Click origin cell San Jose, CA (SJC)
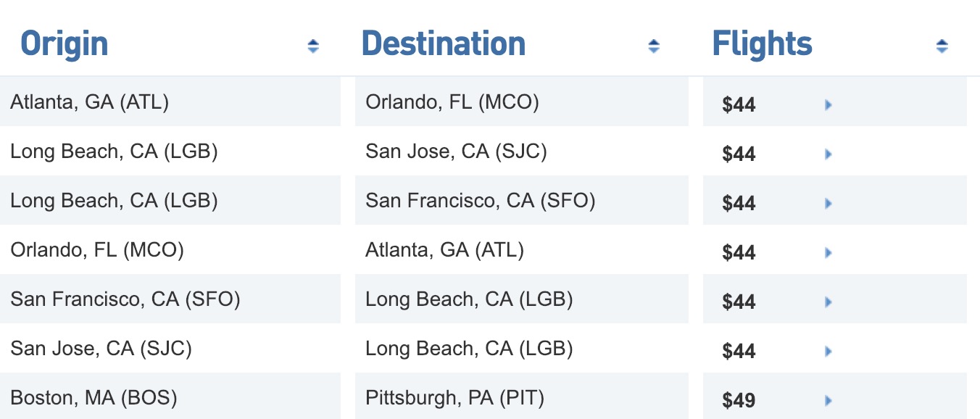This screenshot has height=419, width=980. [x=101, y=348]
